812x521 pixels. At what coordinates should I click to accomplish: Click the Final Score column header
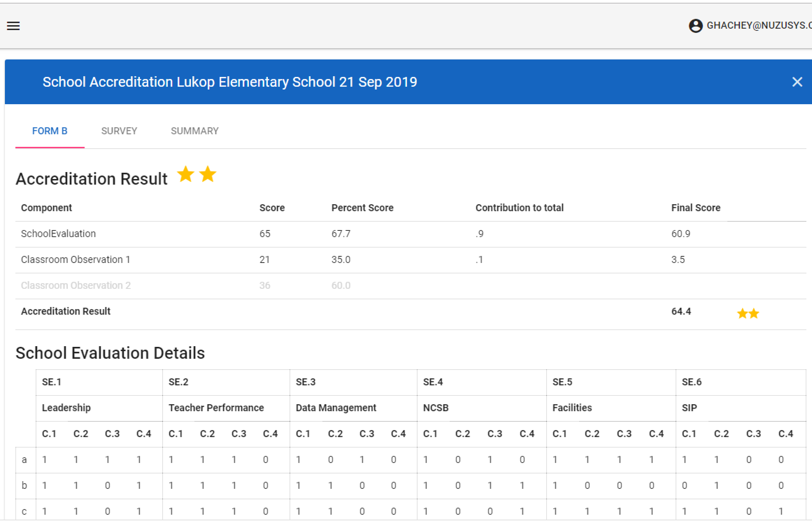tap(696, 208)
